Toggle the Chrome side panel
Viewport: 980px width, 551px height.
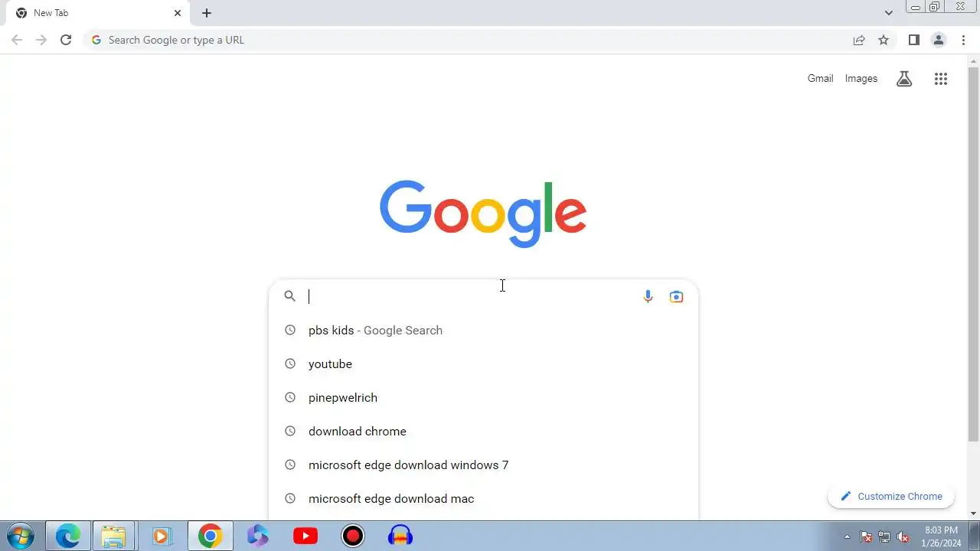tap(913, 40)
